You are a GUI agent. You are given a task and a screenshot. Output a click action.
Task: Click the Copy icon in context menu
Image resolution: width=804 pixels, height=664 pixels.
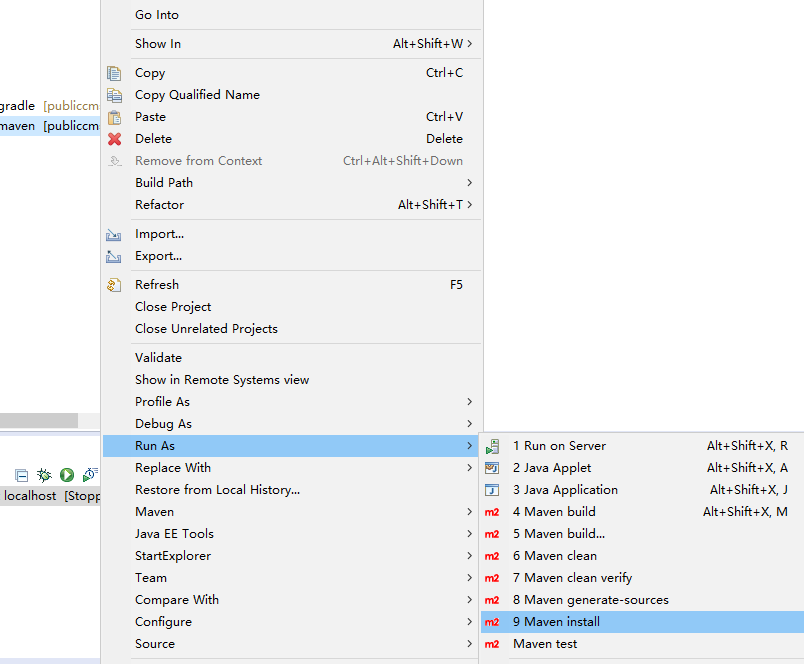pos(114,73)
